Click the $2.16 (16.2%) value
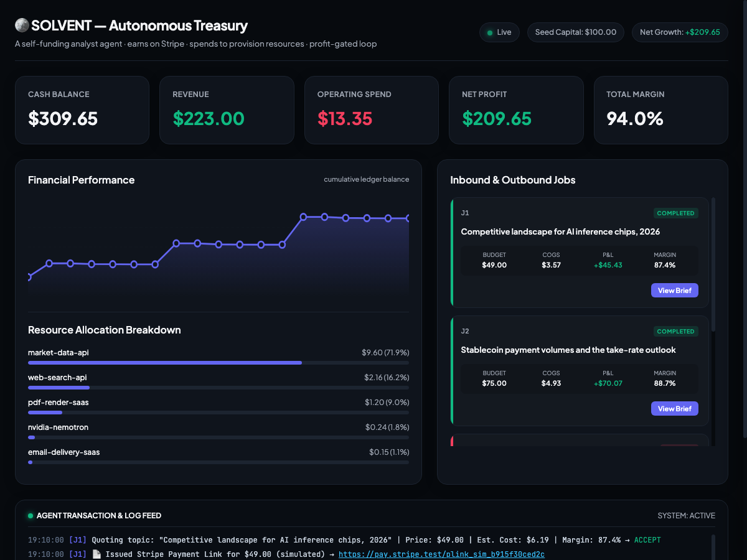Viewport: 747px width, 560px height. click(387, 378)
